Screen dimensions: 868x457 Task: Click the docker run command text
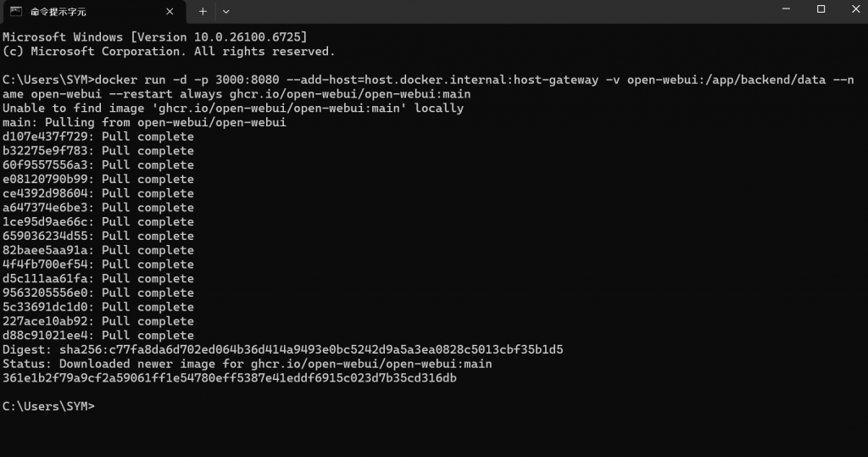click(428, 87)
